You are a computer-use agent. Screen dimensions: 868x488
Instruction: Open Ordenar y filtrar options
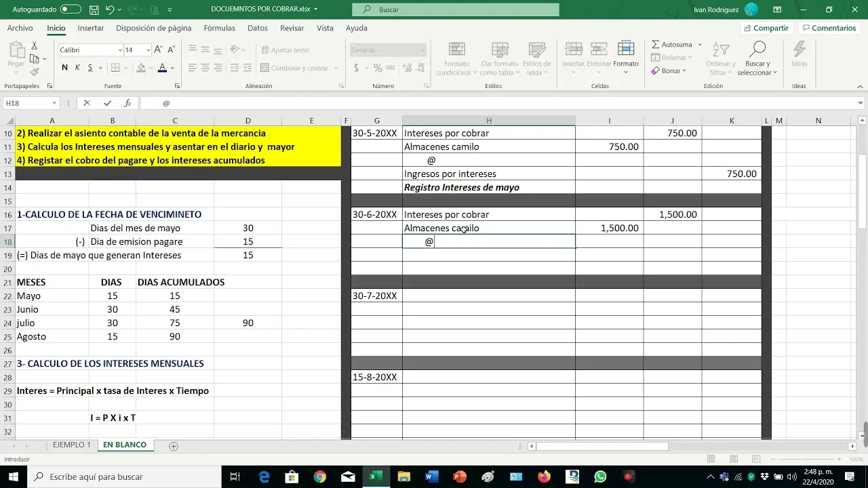click(x=721, y=59)
